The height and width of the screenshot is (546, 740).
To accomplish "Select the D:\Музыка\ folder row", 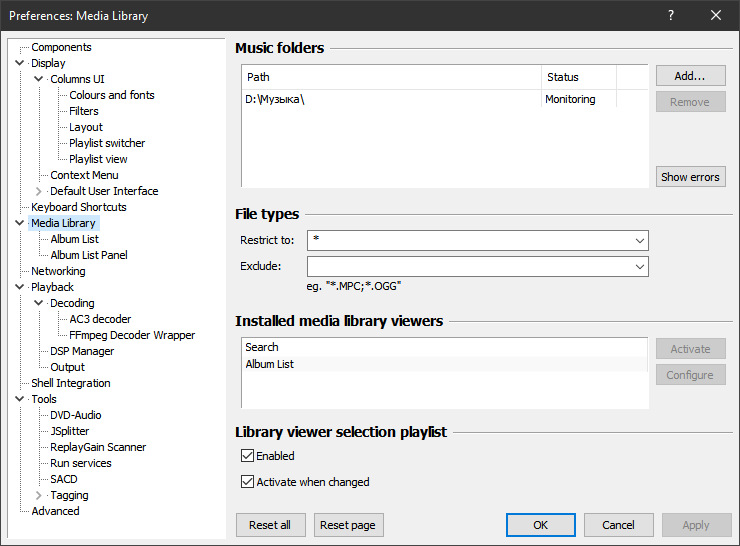I will tap(275, 100).
